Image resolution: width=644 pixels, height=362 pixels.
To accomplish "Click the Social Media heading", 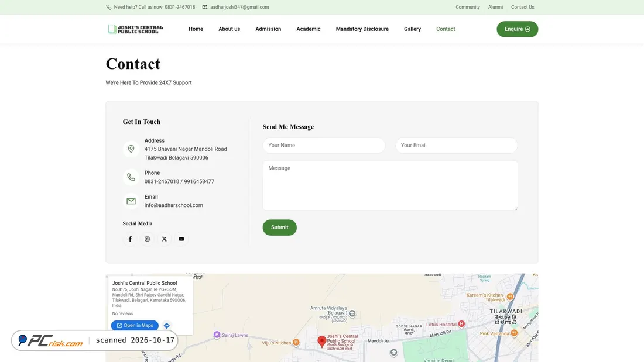I will click(138, 223).
